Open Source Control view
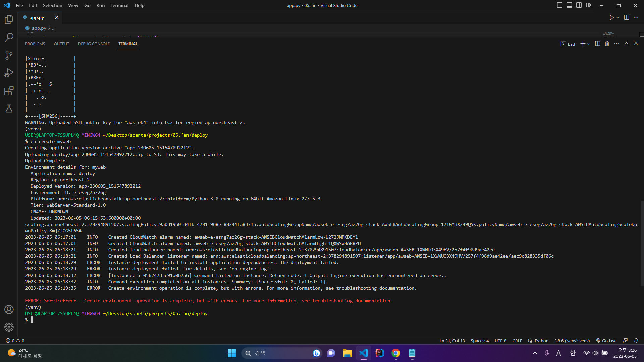The image size is (644, 362). pos(9,55)
